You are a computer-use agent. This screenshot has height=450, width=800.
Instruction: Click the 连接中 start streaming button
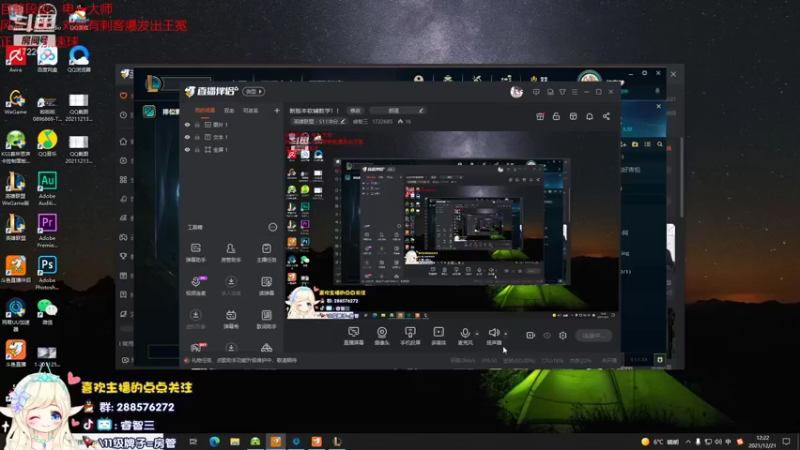(593, 335)
